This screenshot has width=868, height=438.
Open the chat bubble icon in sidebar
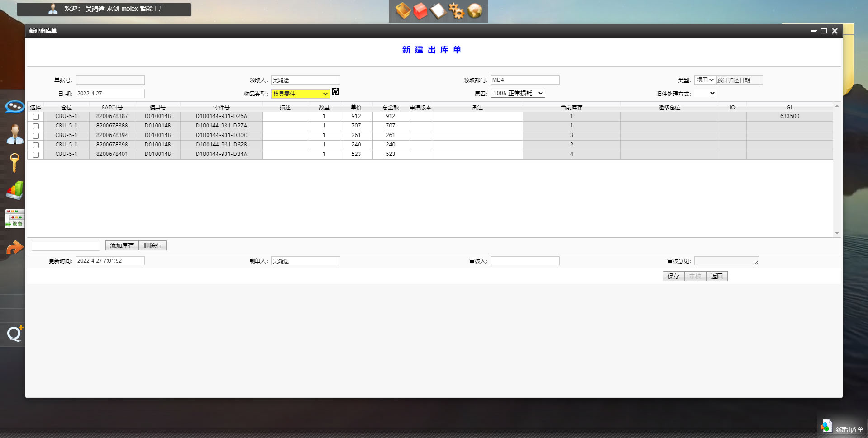pos(14,107)
